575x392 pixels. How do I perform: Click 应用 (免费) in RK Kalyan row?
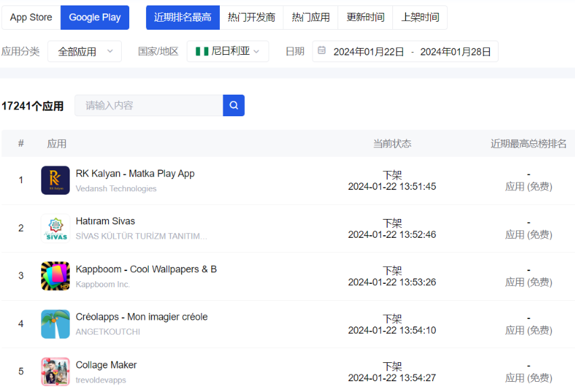tap(528, 187)
